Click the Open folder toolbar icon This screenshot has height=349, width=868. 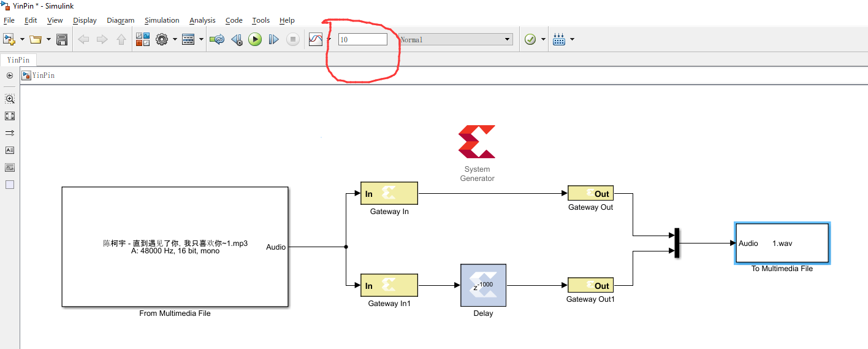(36, 39)
